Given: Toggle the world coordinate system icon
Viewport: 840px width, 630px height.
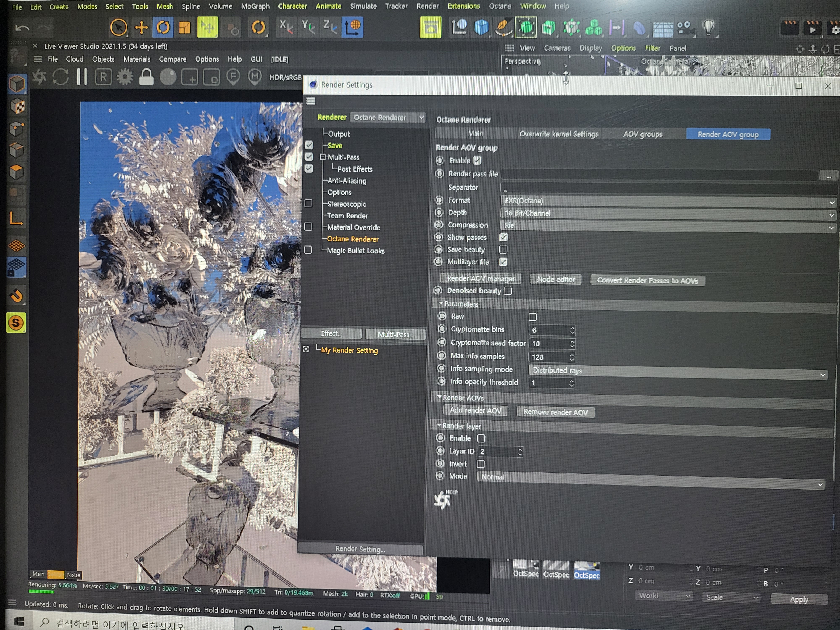Looking at the screenshot, I should 352,27.
